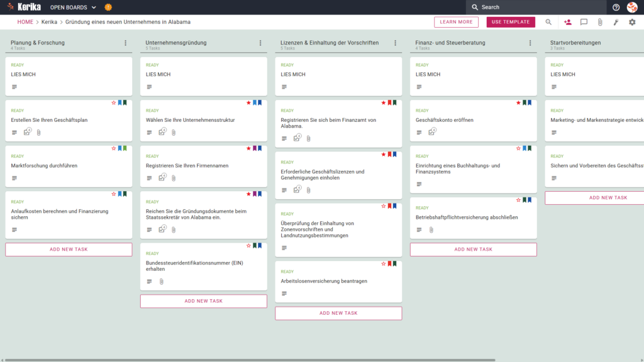Click the USE TEMPLATE button
Image resolution: width=644 pixels, height=362 pixels.
point(511,22)
